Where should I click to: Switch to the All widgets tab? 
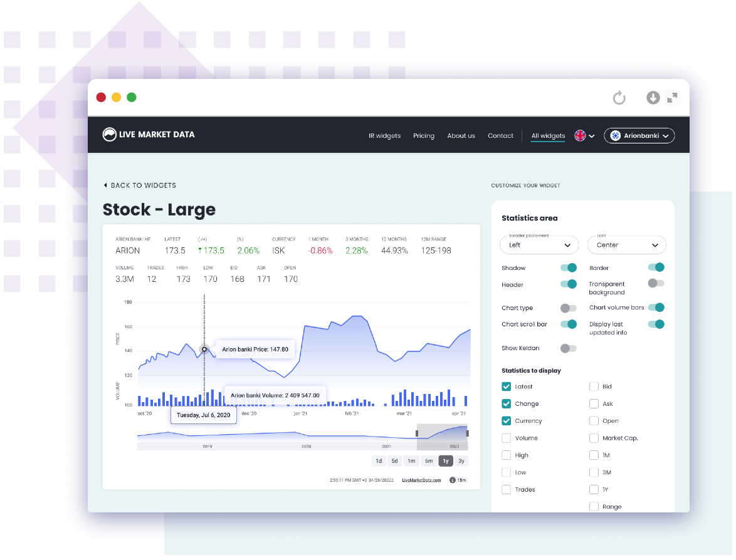coord(547,136)
